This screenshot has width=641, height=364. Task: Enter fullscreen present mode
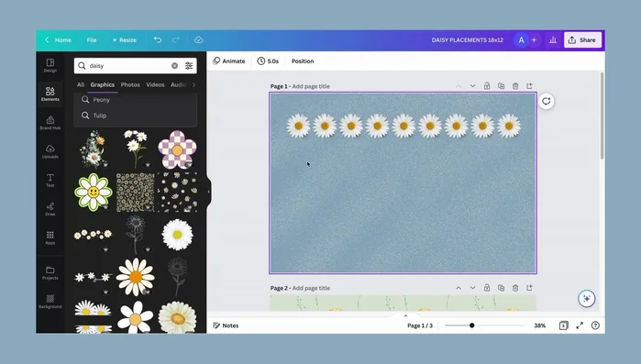(580, 325)
